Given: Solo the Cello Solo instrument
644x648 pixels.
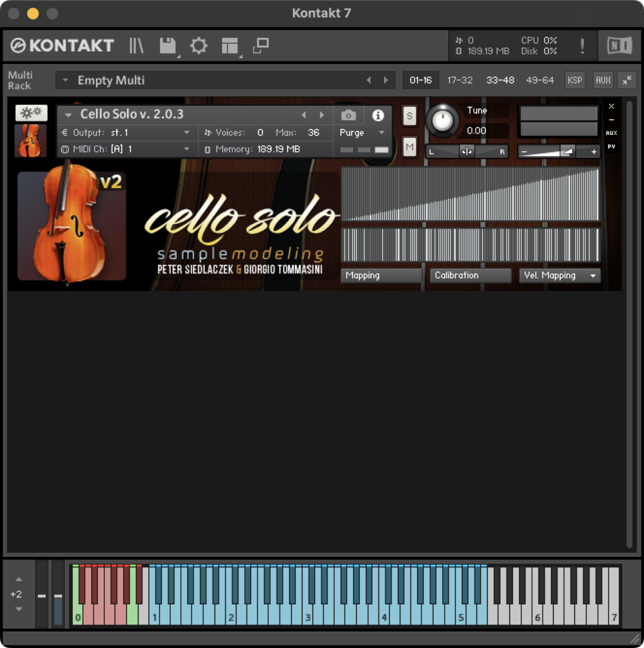Looking at the screenshot, I should (x=409, y=116).
